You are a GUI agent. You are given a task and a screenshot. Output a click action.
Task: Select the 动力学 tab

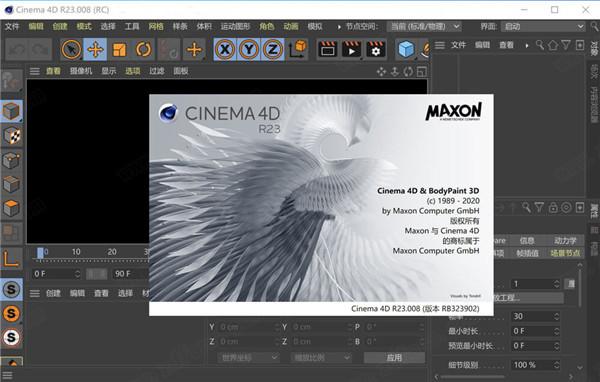565,240
